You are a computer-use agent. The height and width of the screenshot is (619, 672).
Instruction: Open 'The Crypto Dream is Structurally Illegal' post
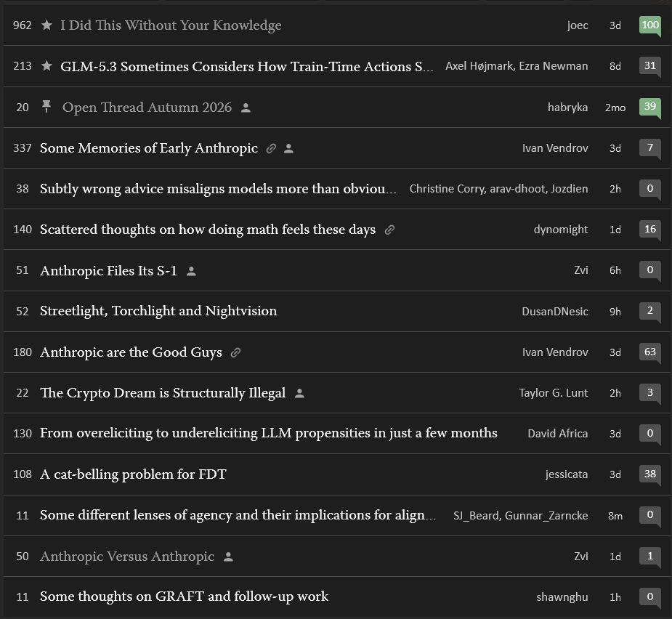(163, 392)
